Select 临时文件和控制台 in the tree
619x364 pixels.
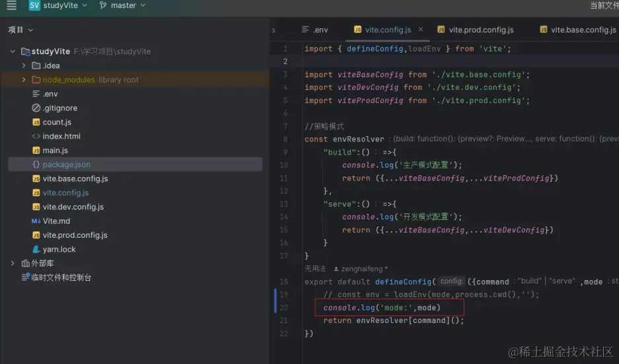tap(61, 277)
